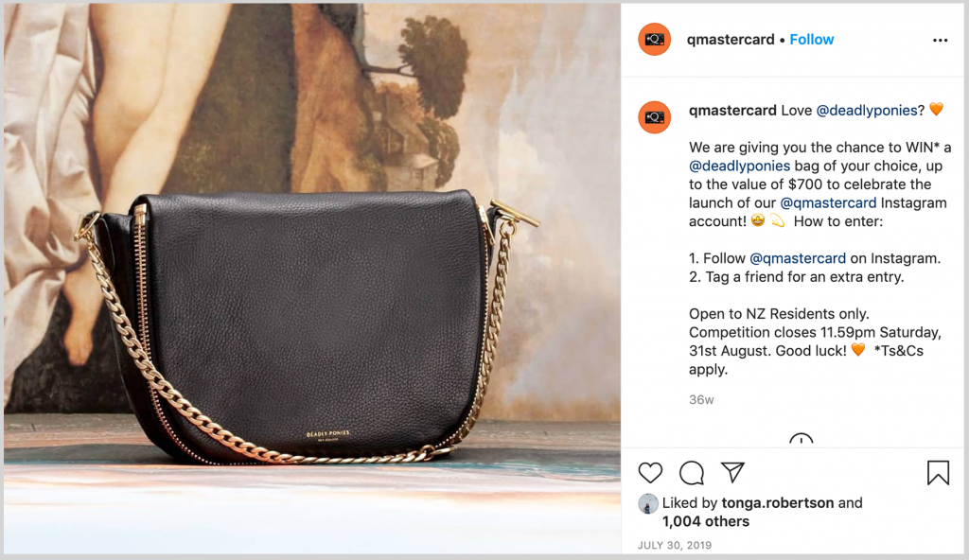Open qmastercard username in header
The height and width of the screenshot is (560, 969).
point(731,40)
